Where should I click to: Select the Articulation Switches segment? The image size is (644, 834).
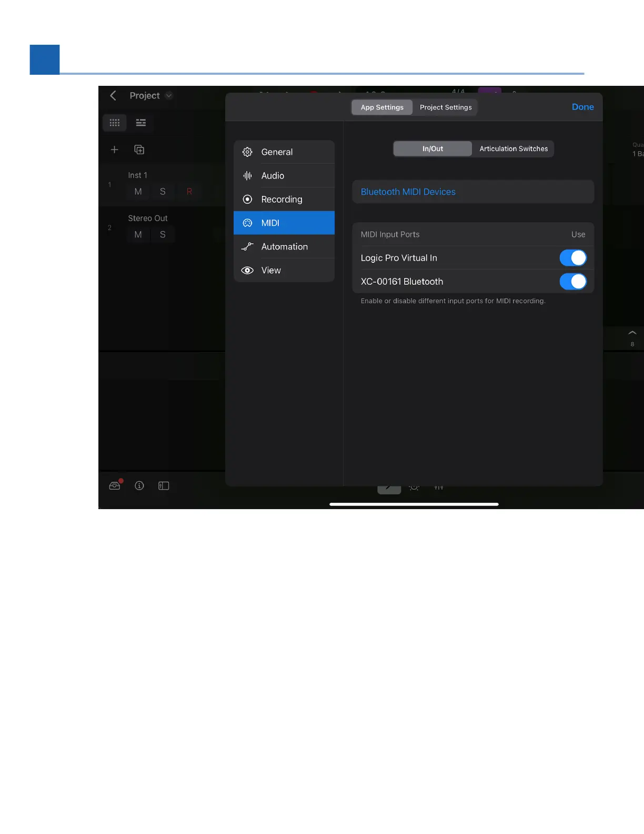pos(514,149)
